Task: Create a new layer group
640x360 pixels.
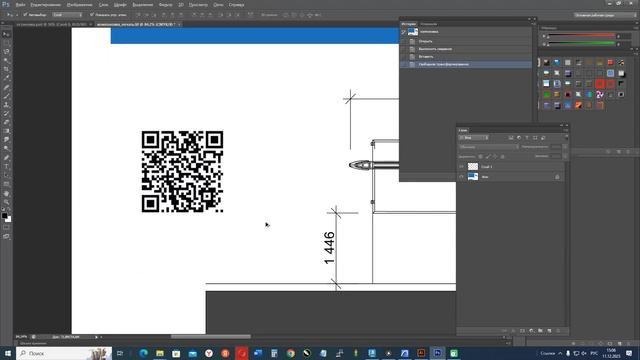Action: point(540,331)
